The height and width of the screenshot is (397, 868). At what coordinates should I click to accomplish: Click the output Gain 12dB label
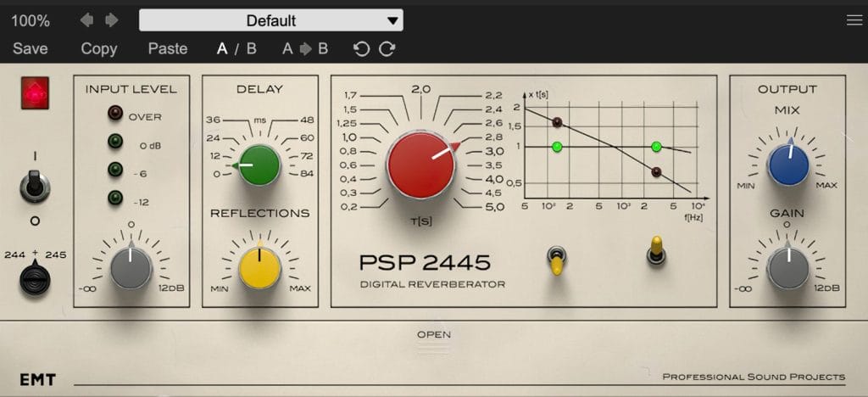827,288
